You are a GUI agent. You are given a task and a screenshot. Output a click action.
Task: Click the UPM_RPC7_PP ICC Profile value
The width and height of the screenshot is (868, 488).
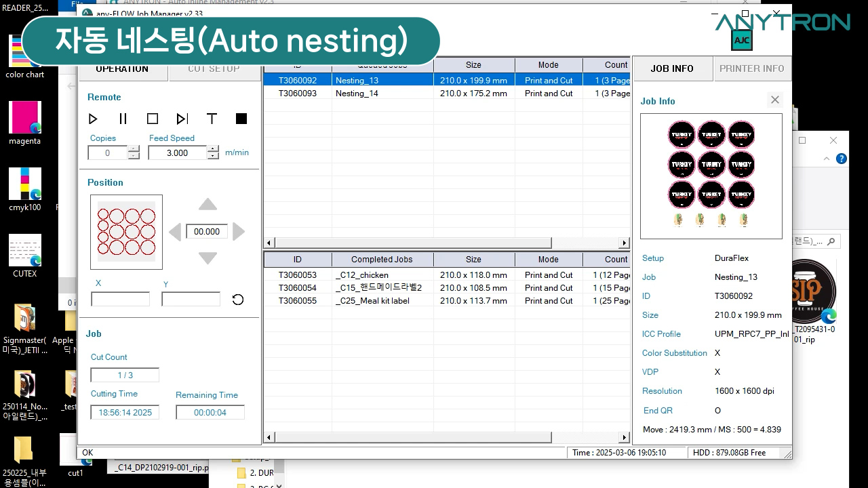point(752,334)
